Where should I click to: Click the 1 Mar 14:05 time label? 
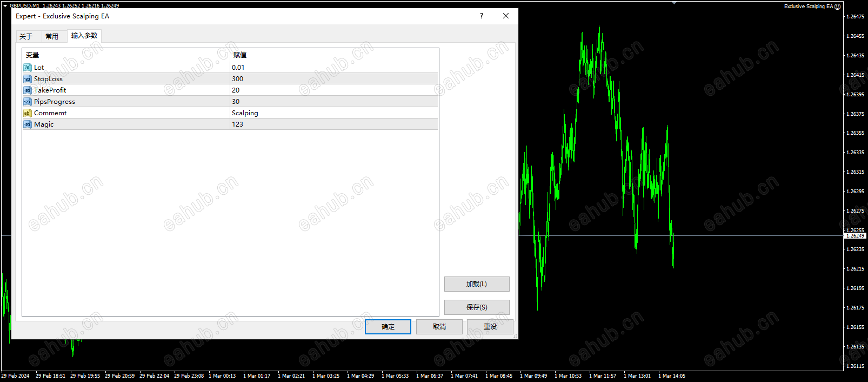coord(672,376)
